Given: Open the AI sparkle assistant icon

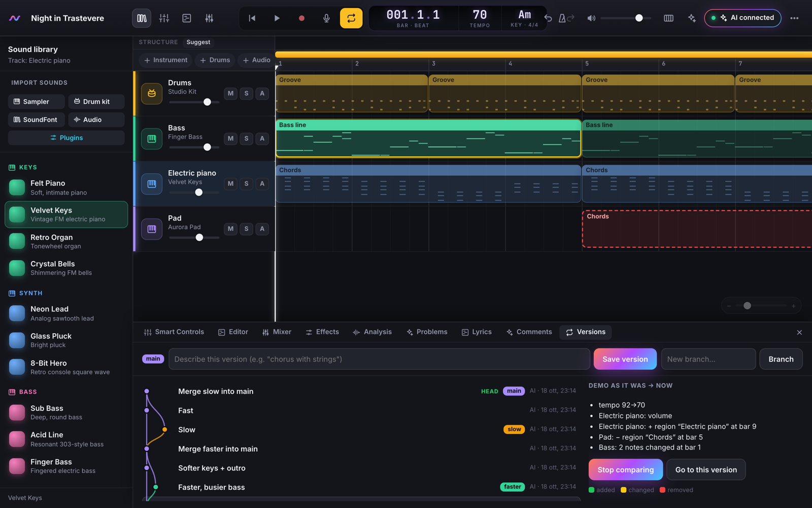Looking at the screenshot, I should tap(692, 18).
